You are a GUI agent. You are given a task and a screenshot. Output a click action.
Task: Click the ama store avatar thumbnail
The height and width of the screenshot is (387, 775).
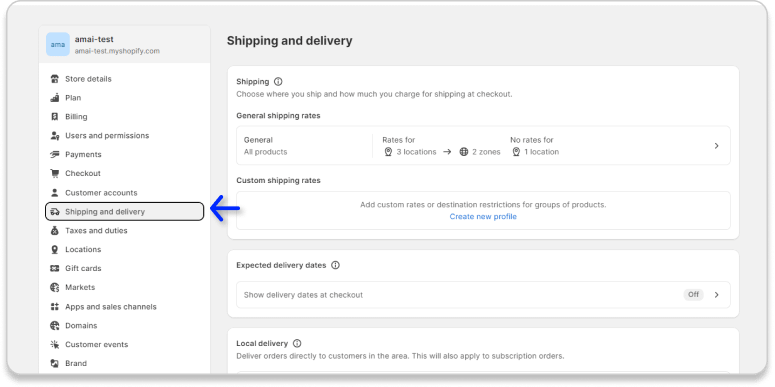pos(58,44)
